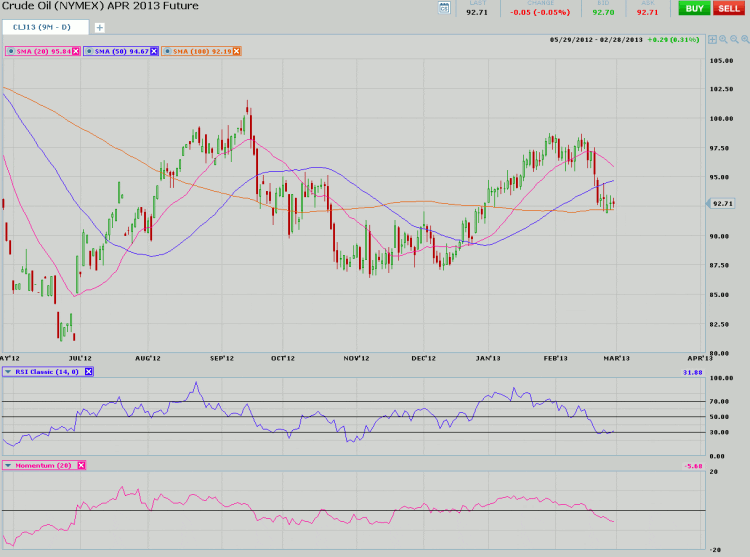
Task: Collapse the Momentum panel arrow
Action: [8, 465]
